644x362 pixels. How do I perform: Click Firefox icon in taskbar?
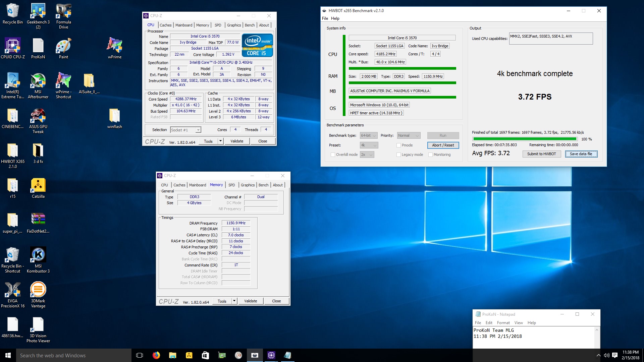coord(156,355)
